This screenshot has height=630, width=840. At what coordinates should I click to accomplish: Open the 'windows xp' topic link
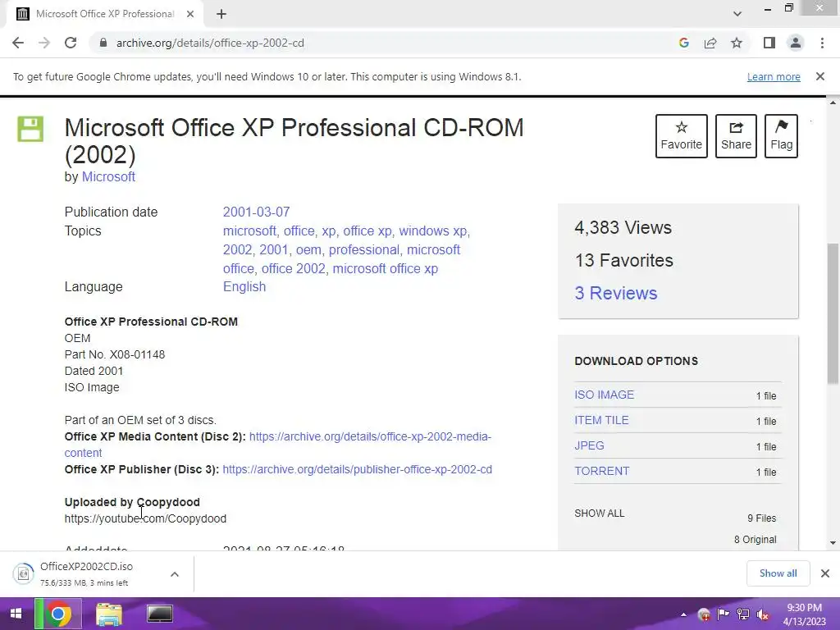(x=433, y=231)
